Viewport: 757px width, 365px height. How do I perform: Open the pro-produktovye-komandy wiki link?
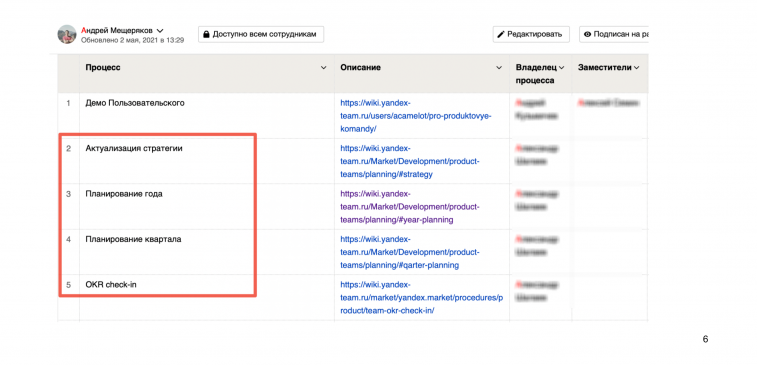(x=416, y=116)
